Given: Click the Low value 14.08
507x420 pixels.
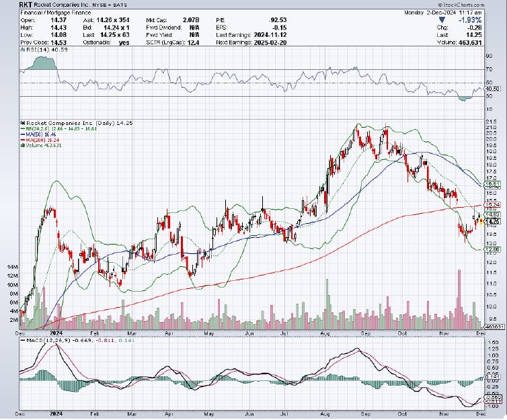Looking at the screenshot, I should click(x=58, y=35).
